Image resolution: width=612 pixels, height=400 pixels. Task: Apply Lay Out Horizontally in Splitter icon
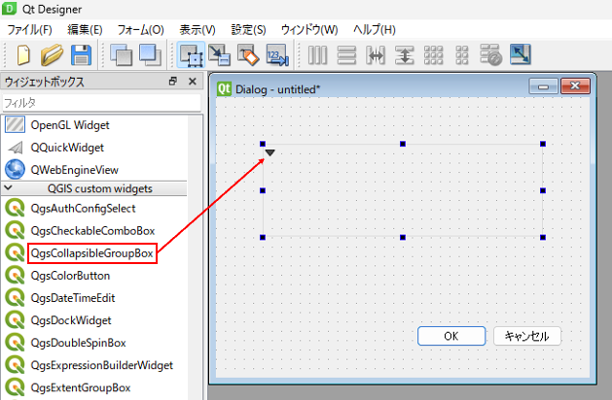click(375, 55)
